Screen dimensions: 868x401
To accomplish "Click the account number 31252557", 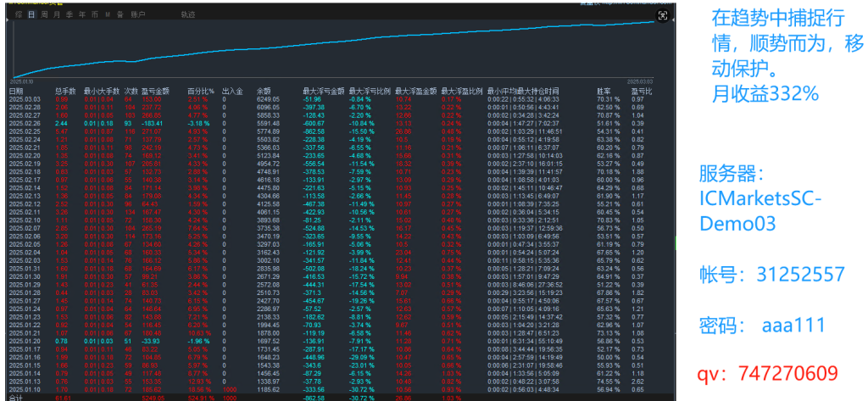I will tap(800, 274).
